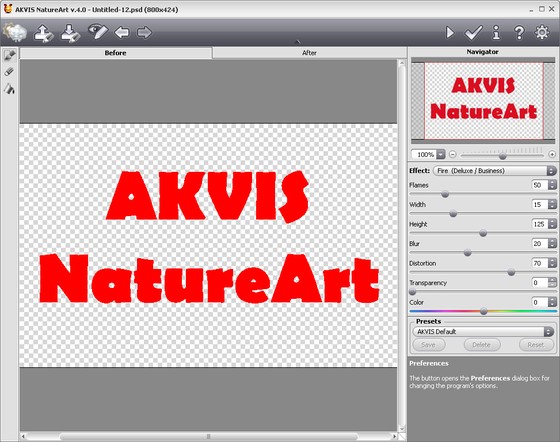Click the Width spinner arrows
Screen dimensions: 560x442
(x=552, y=205)
